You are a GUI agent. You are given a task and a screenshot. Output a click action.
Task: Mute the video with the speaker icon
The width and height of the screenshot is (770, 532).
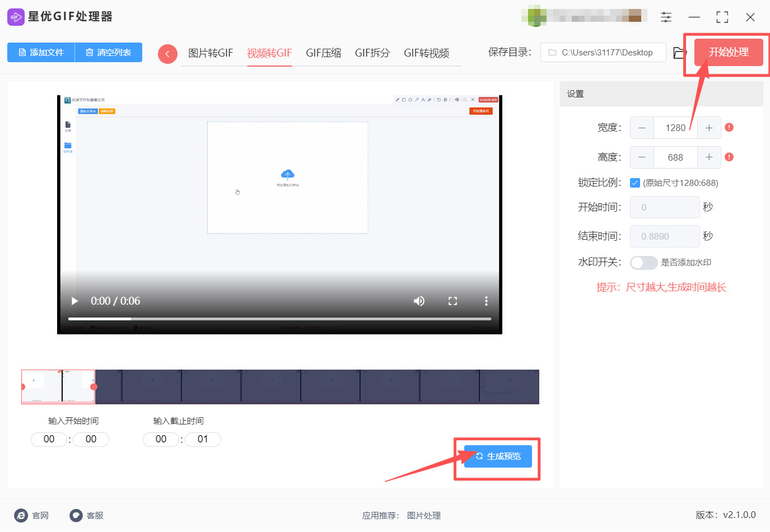[419, 301]
